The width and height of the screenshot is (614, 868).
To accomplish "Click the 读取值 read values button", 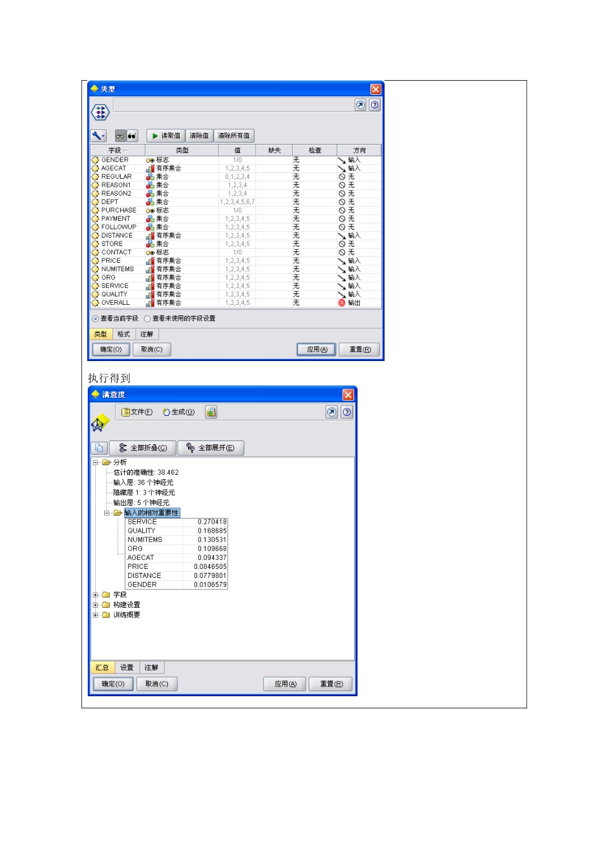I will 165,136.
